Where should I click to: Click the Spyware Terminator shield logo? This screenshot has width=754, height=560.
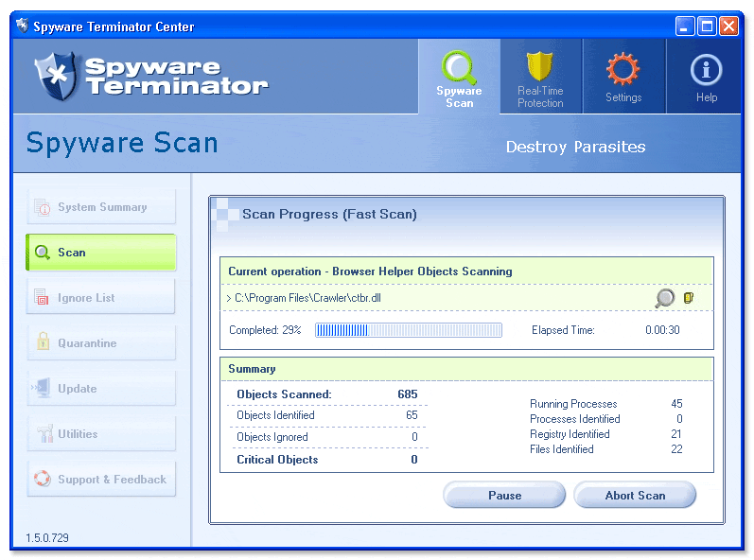[55, 77]
